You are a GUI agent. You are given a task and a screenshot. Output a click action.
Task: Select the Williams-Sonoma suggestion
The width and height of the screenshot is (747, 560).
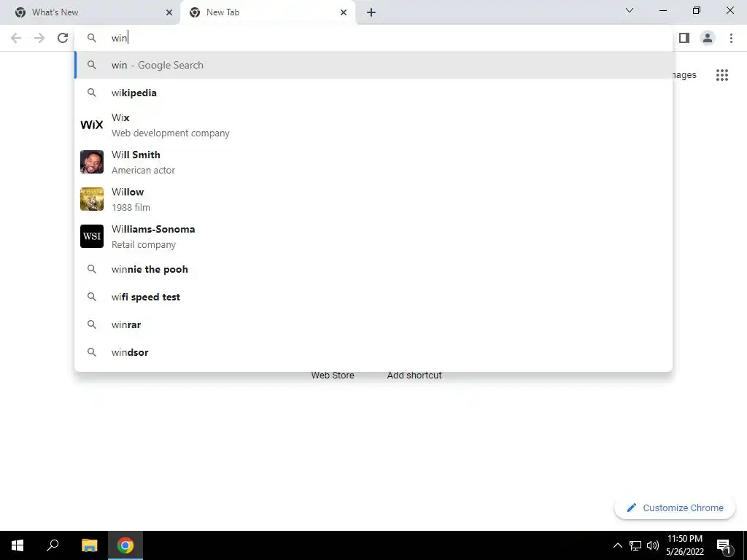pyautogui.click(x=373, y=237)
